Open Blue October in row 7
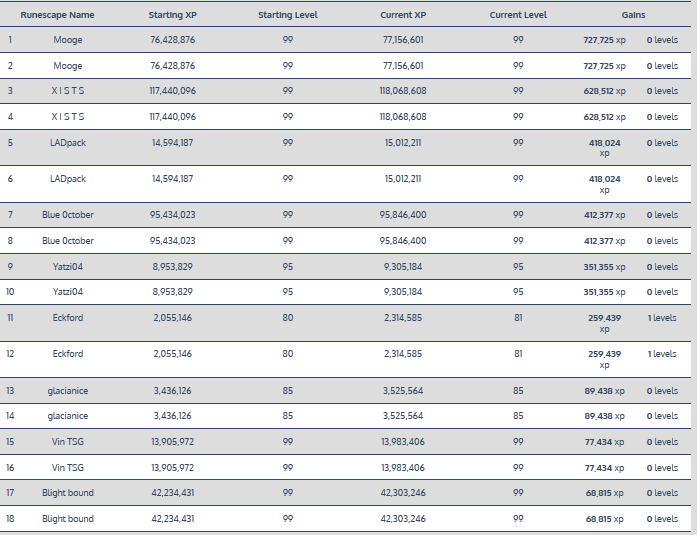The width and height of the screenshot is (697, 535). tap(68, 215)
